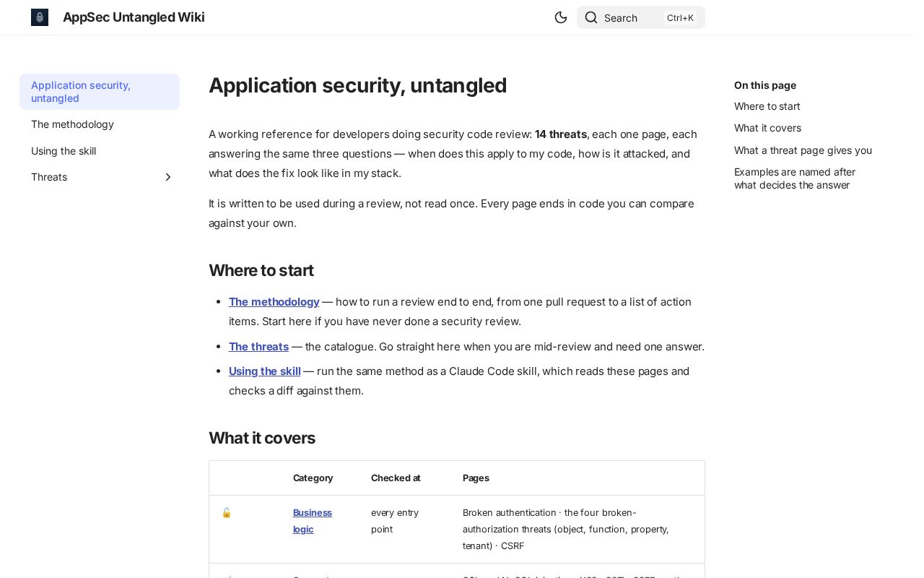This screenshot has width=924, height=578.
Task: Click the unlocked padlock icon in Business logic row
Action: tap(227, 512)
